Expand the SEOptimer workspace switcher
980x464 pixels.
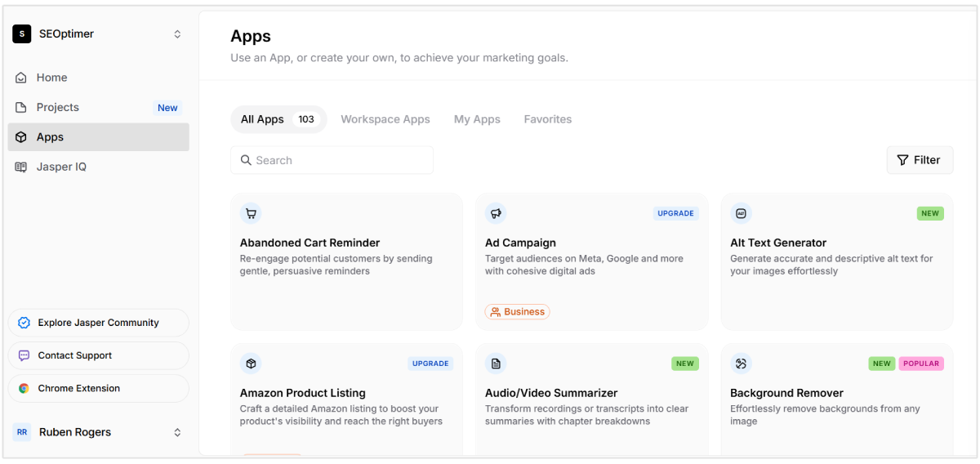point(177,34)
